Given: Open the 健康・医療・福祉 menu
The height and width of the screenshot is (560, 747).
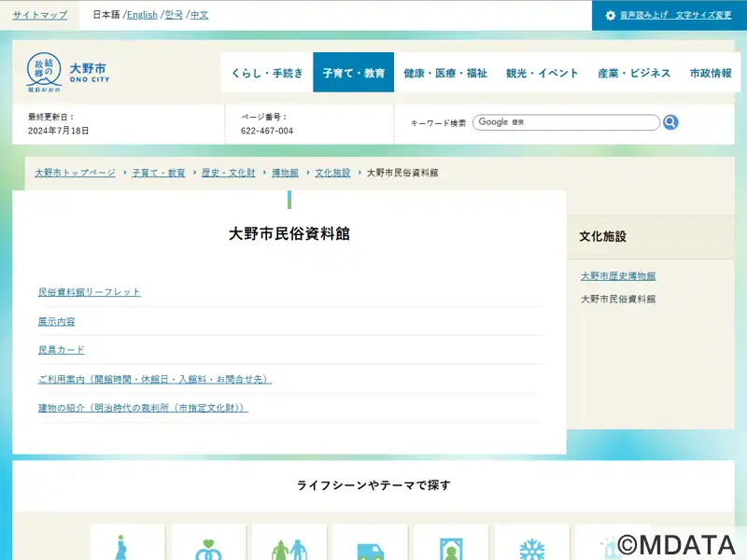Looking at the screenshot, I should tap(445, 73).
